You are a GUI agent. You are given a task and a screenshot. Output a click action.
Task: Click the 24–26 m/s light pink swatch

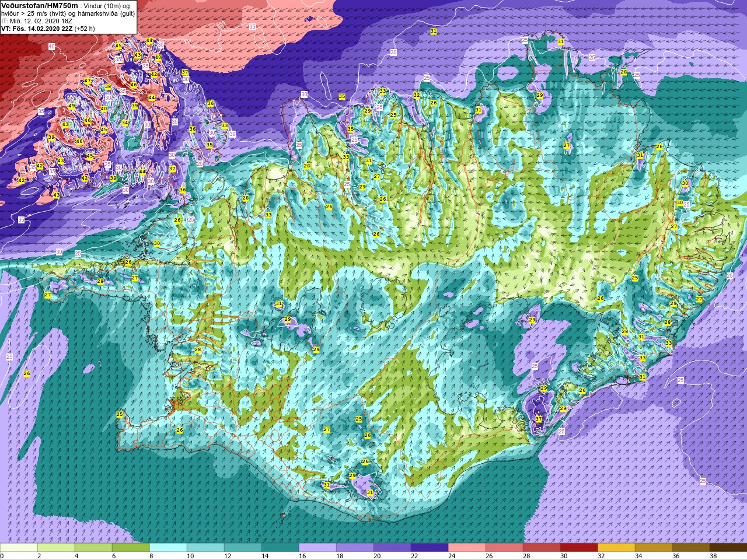[467, 548]
